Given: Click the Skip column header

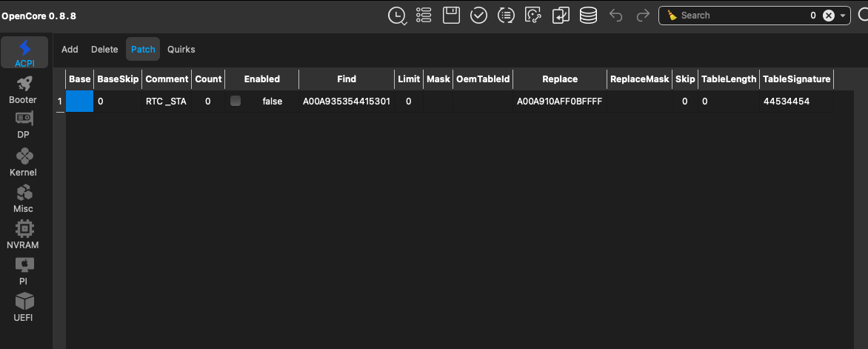Looking at the screenshot, I should coord(685,79).
